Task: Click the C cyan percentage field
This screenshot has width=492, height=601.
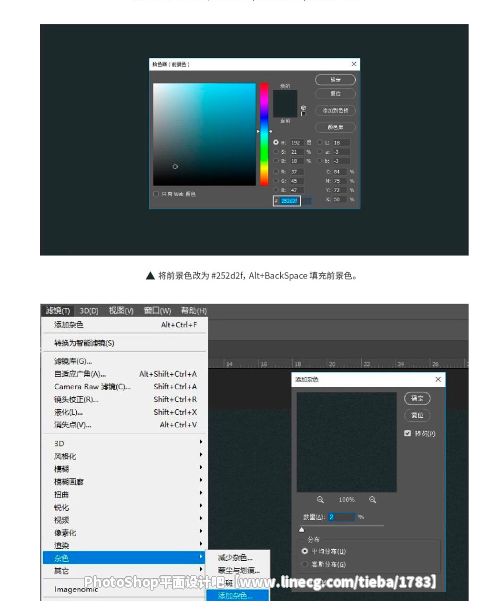Action: pos(339,172)
